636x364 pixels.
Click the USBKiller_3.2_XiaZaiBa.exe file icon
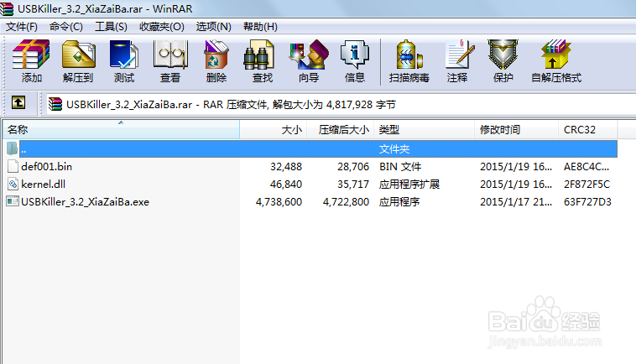tap(13, 201)
